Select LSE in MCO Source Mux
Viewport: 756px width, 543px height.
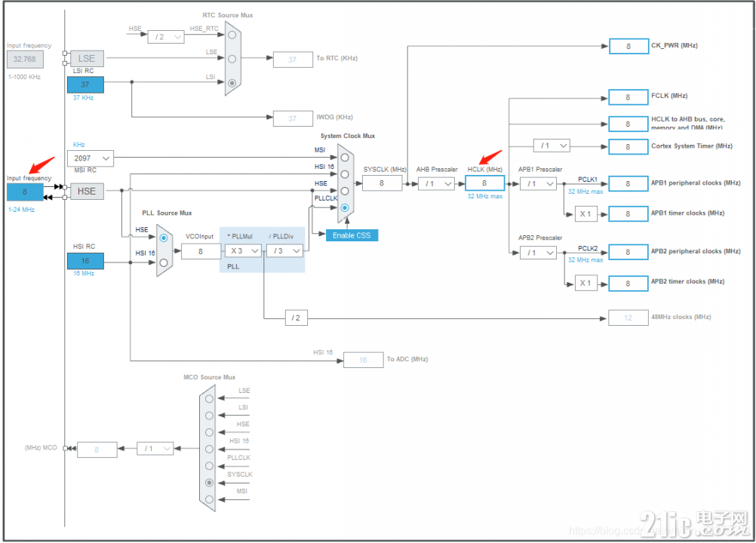click(209, 399)
